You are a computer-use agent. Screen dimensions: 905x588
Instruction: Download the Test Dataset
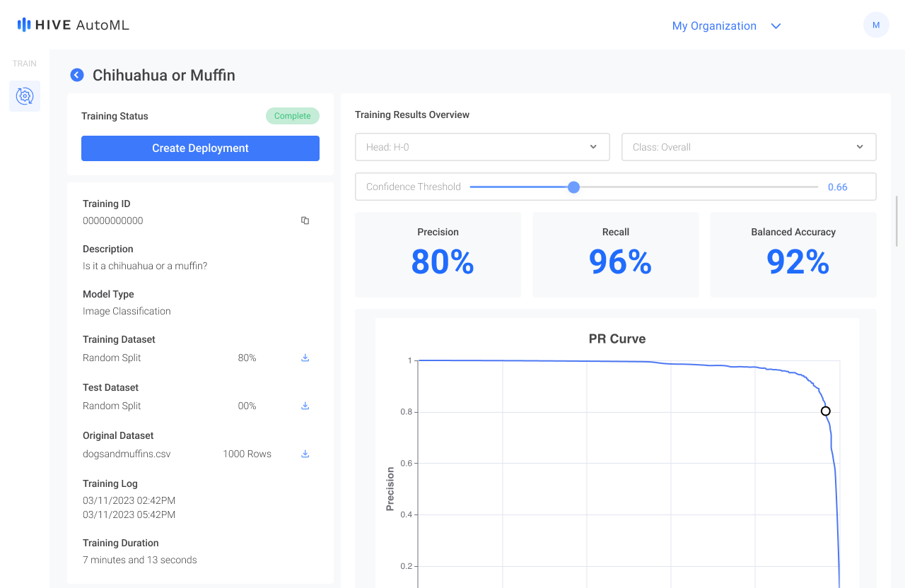pyautogui.click(x=305, y=406)
